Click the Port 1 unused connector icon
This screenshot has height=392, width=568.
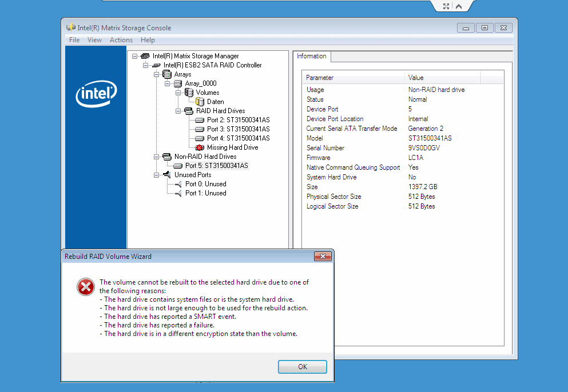point(178,193)
